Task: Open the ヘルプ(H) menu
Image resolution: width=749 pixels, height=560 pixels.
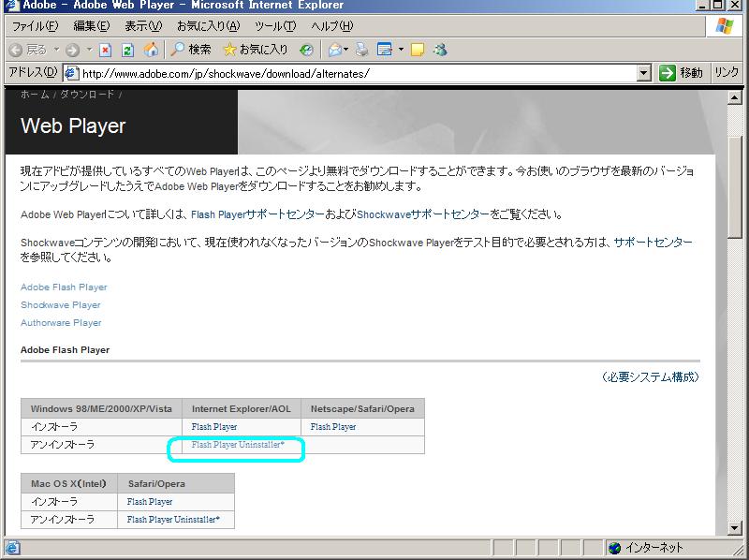Action: (332, 26)
